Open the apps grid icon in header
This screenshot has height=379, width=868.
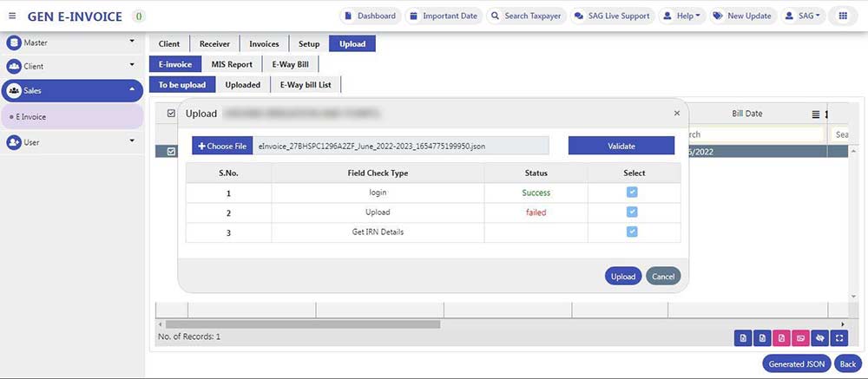(x=843, y=16)
